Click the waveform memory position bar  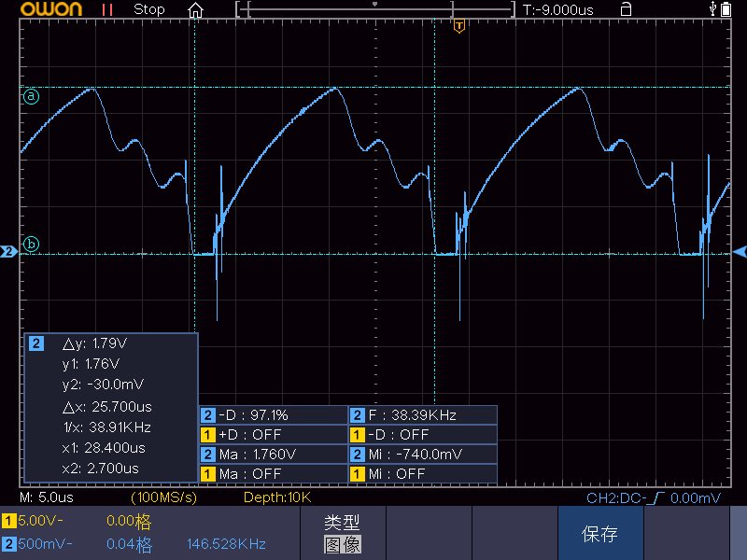[375, 9]
